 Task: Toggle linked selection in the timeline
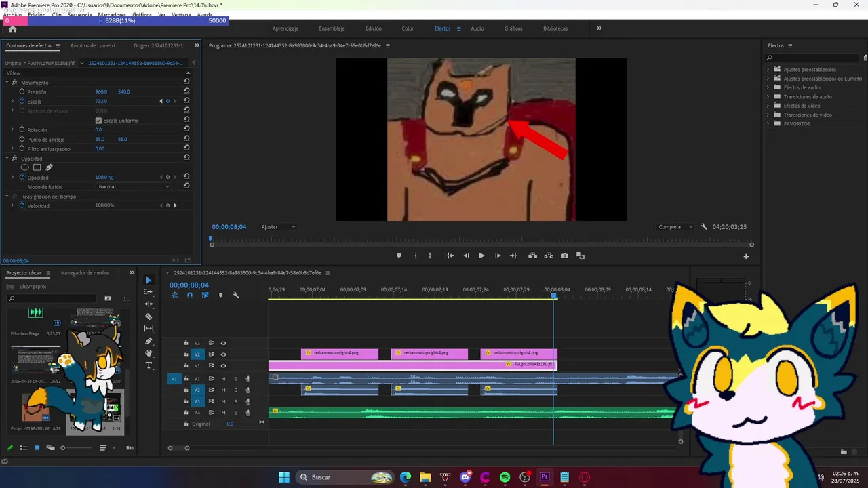tap(205, 295)
